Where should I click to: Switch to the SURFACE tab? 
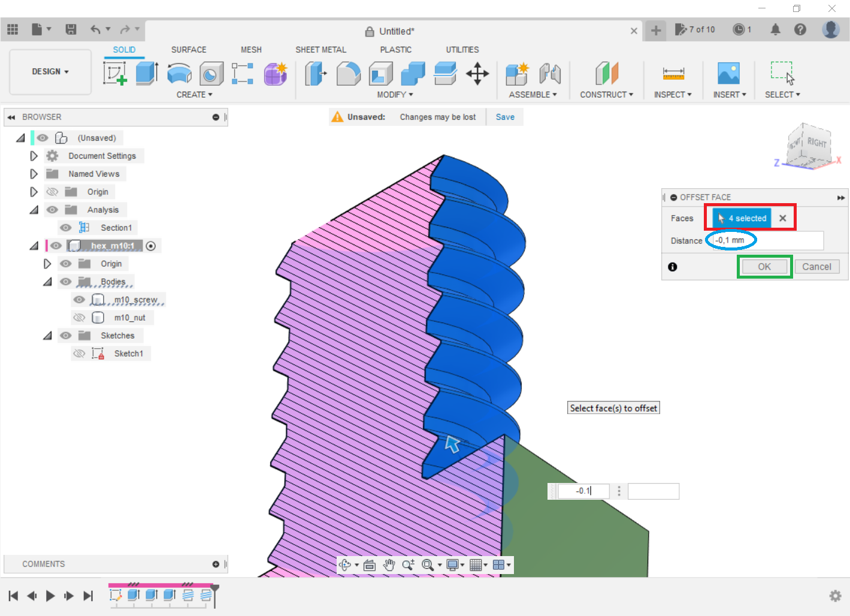coord(189,50)
